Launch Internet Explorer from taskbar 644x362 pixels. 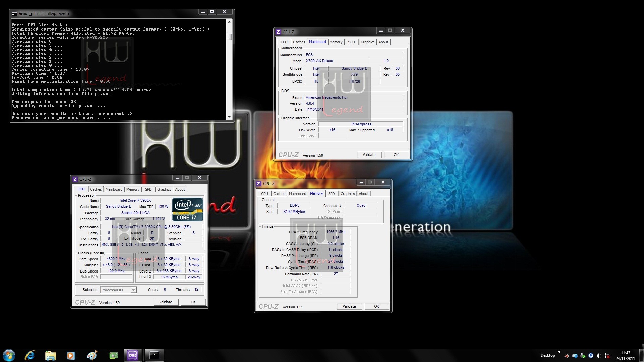(x=30, y=355)
